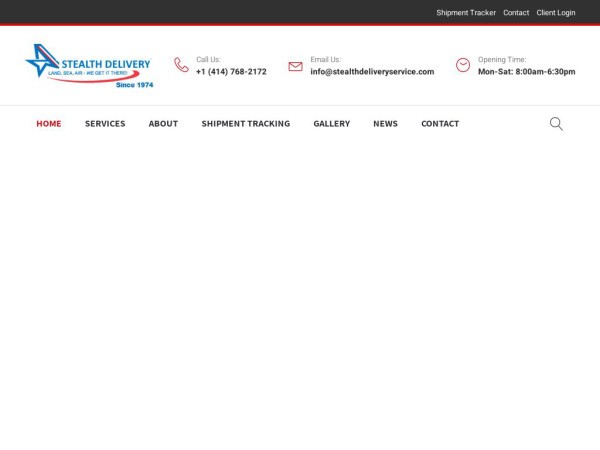
Task: Click Shipment Tracker in the top bar
Action: click(466, 13)
